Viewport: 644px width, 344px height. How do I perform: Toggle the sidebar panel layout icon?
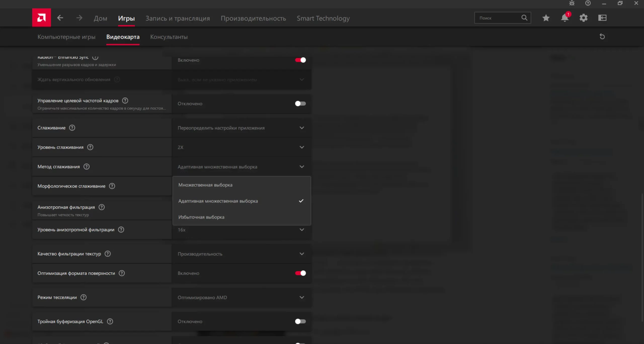coord(602,18)
